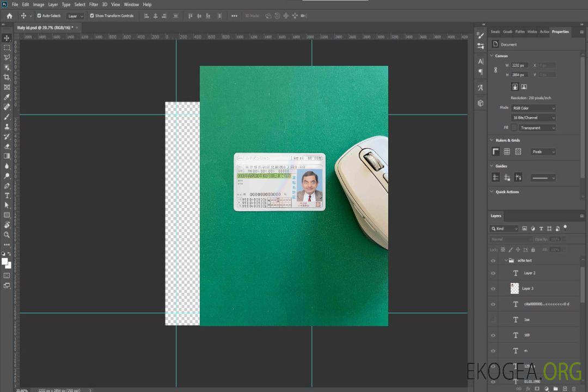588x392 pixels.
Task: Toggle grid display in Rulers & Grids
Action: pos(507,151)
